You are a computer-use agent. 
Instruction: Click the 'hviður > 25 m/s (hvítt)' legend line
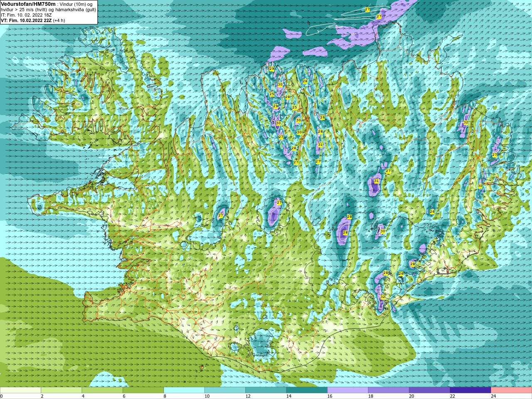[25, 10]
